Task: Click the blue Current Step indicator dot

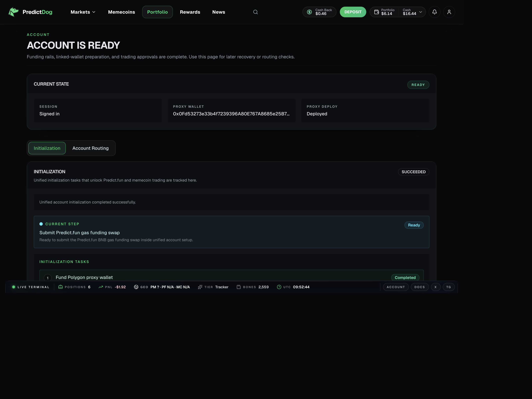Action: (x=41, y=224)
